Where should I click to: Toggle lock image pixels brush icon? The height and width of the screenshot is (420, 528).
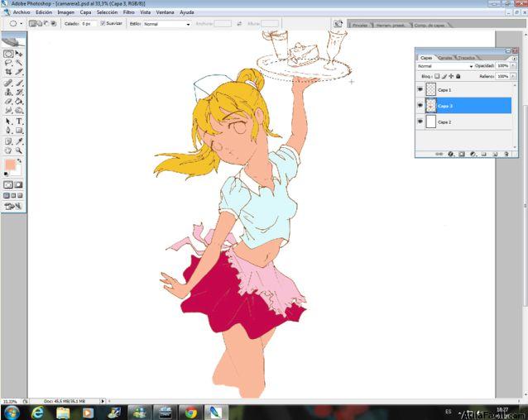pos(444,76)
